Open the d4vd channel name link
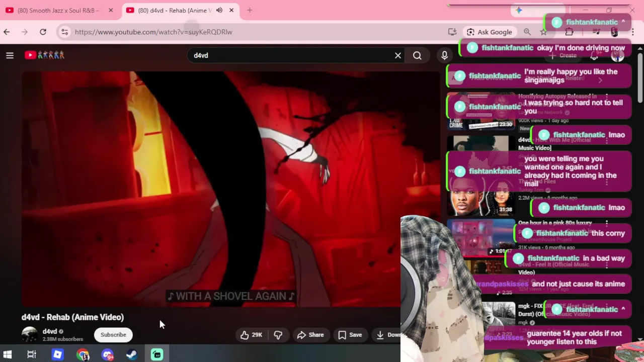This screenshot has width=644, height=362. pyautogui.click(x=50, y=331)
